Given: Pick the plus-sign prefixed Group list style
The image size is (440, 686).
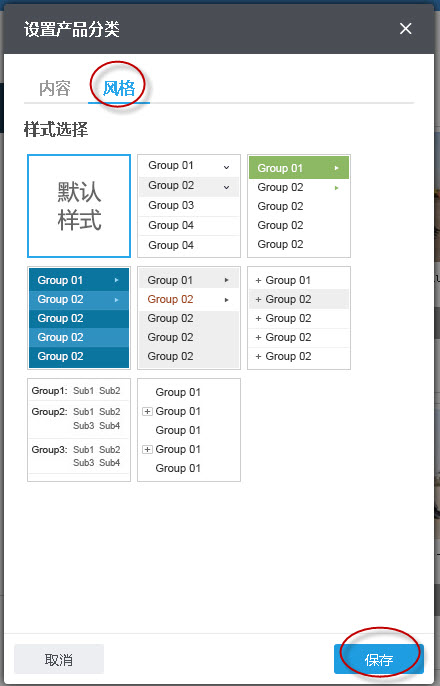Looking at the screenshot, I should 299,318.
